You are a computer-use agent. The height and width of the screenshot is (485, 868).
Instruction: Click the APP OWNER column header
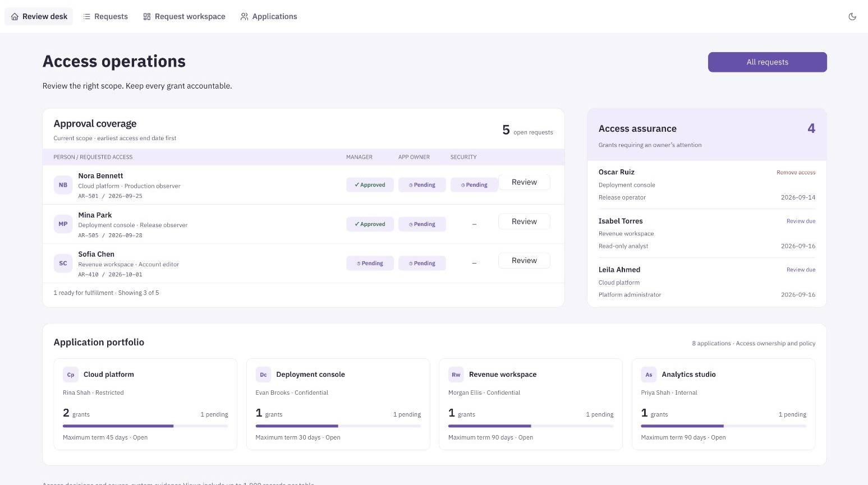(x=414, y=157)
